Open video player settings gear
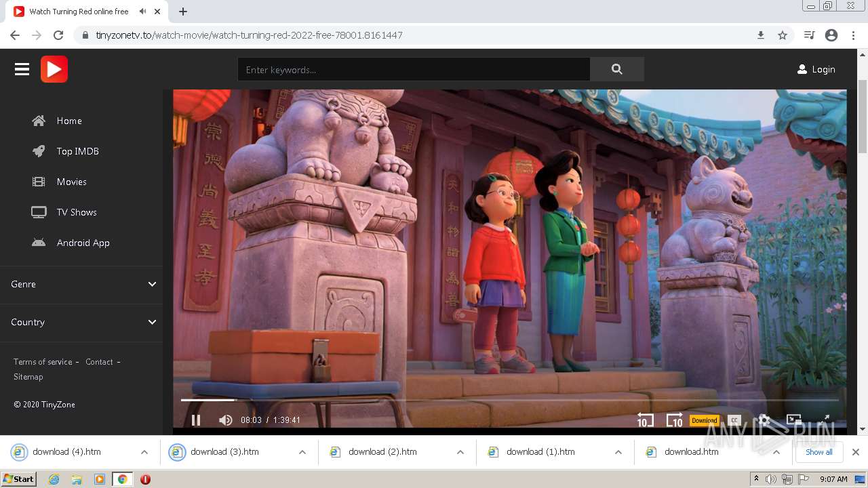The height and width of the screenshot is (488, 868). point(764,420)
